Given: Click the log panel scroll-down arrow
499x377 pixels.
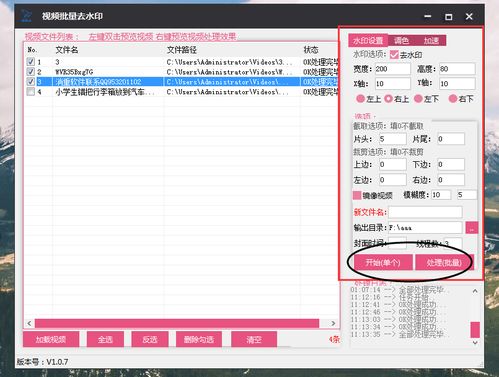Looking at the screenshot, I should pos(475,342).
